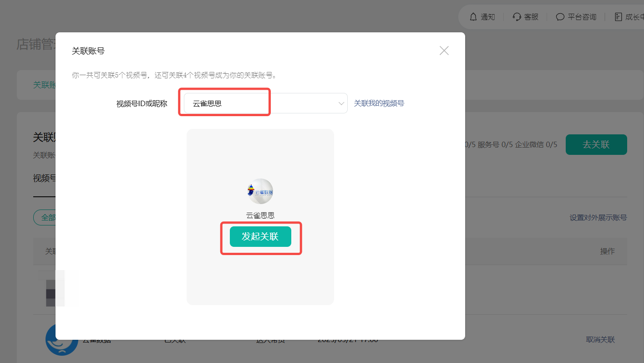The height and width of the screenshot is (363, 644).
Task: Click the 云雀思思 account avatar in the dialog
Action: 260,191
